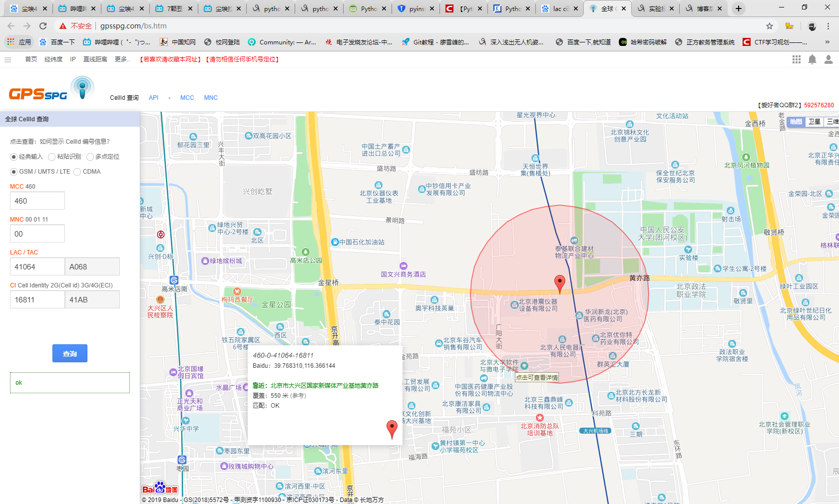
Task: Open the 哈希密码破解 bookmark
Action: coord(643,42)
